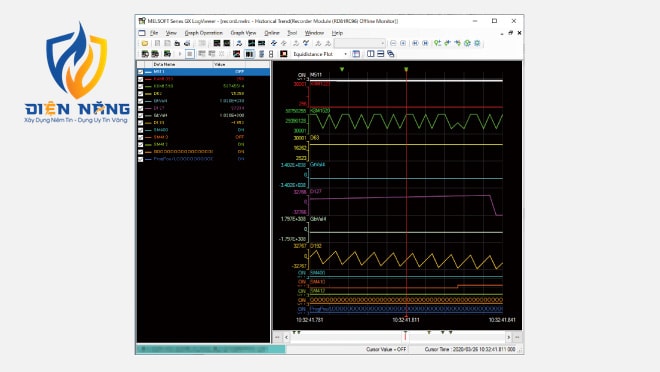Image resolution: width=660 pixels, height=372 pixels.
Task: Select the GbVal4 row in data list
Action: click(203, 115)
